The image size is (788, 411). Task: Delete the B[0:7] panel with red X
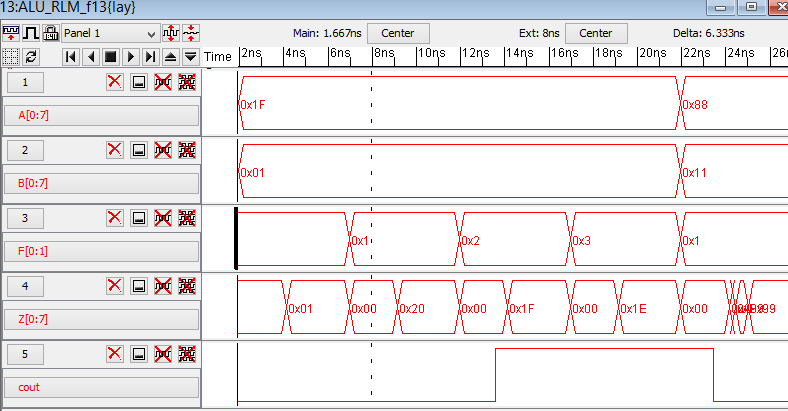pos(115,150)
